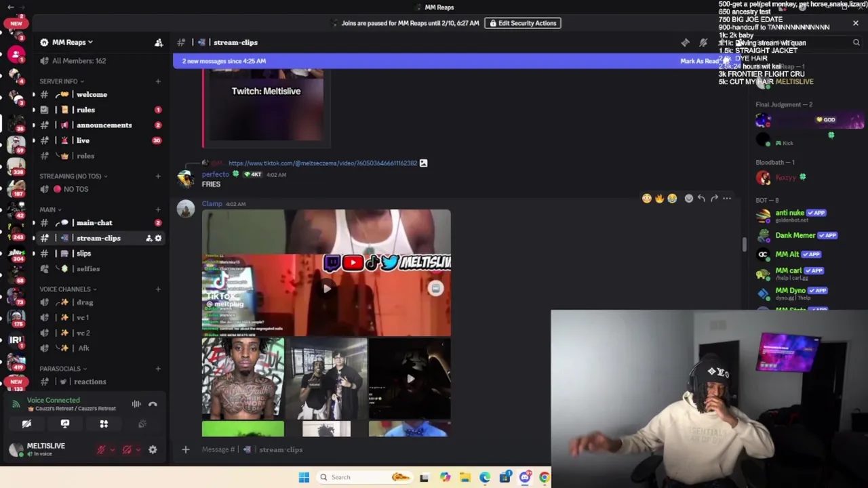This screenshot has width=868, height=488.
Task: Play the large red video thumbnail
Action: coord(326,288)
